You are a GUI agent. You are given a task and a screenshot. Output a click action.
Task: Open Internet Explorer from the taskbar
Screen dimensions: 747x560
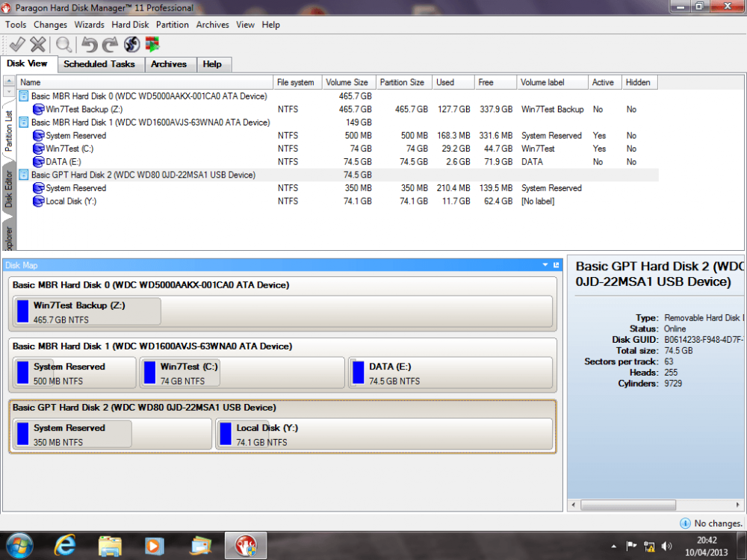(65, 545)
